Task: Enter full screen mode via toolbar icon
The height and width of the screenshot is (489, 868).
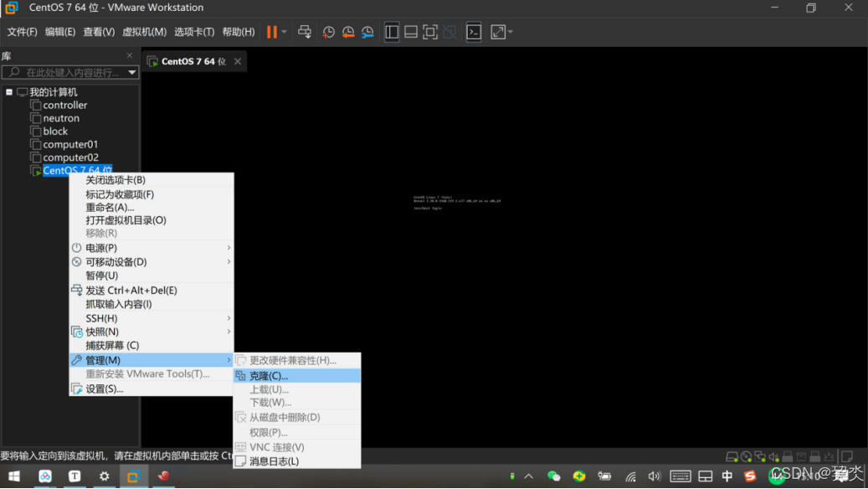Action: pyautogui.click(x=430, y=32)
